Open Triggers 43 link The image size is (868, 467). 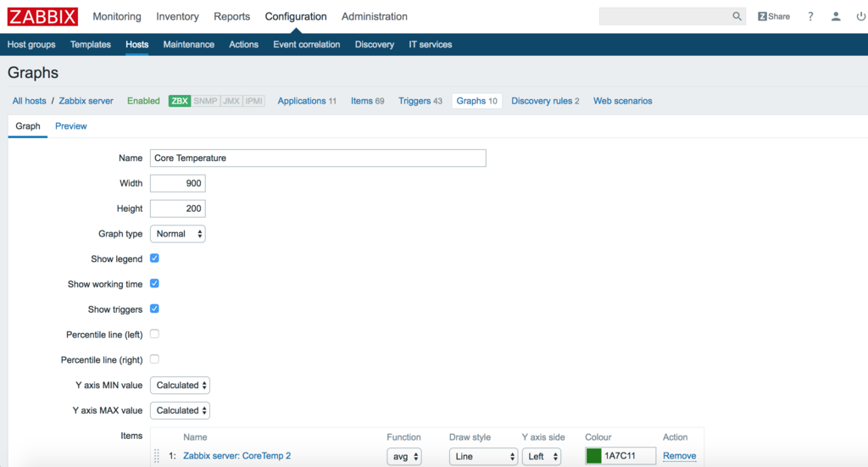(420, 101)
